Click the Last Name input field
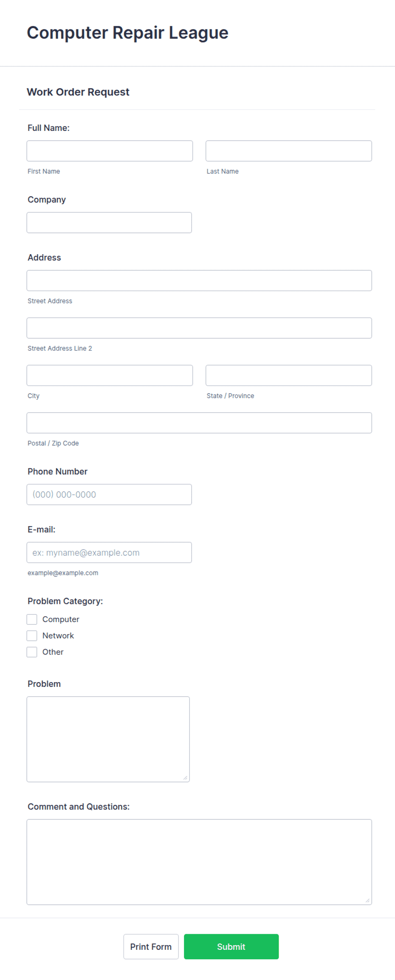395x980 pixels. coord(288,151)
